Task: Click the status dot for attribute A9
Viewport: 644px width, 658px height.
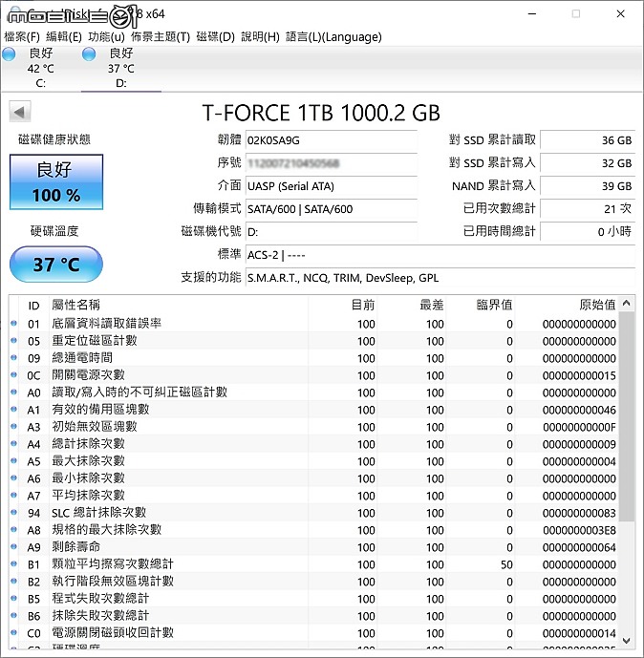Action: 13,547
